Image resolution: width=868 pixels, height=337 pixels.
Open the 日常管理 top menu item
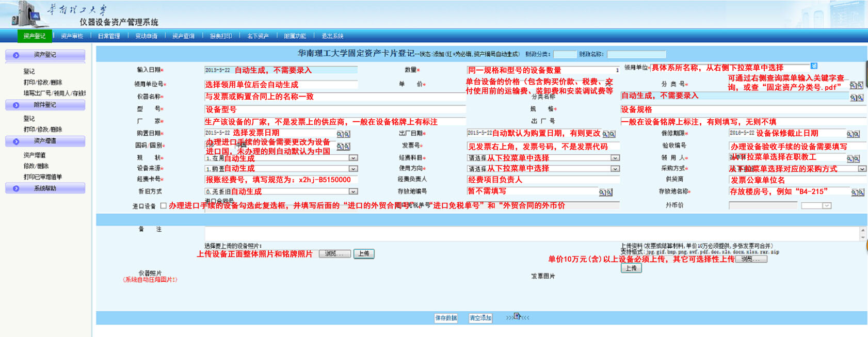pyautogui.click(x=109, y=36)
